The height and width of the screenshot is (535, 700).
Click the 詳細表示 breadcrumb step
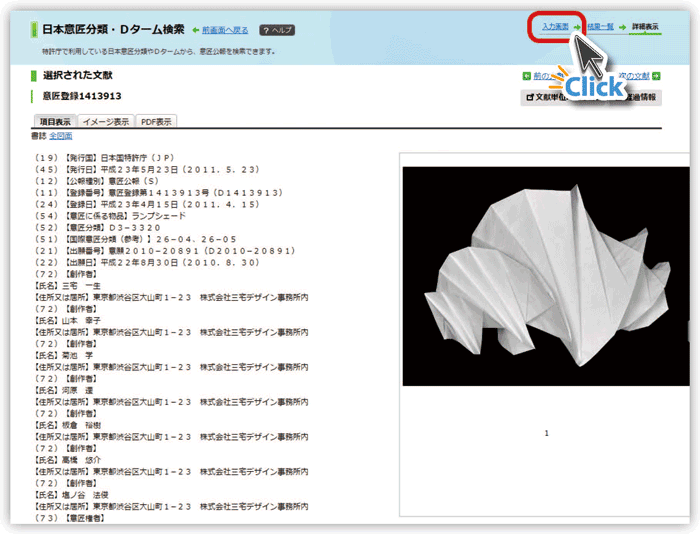pyautogui.click(x=644, y=26)
